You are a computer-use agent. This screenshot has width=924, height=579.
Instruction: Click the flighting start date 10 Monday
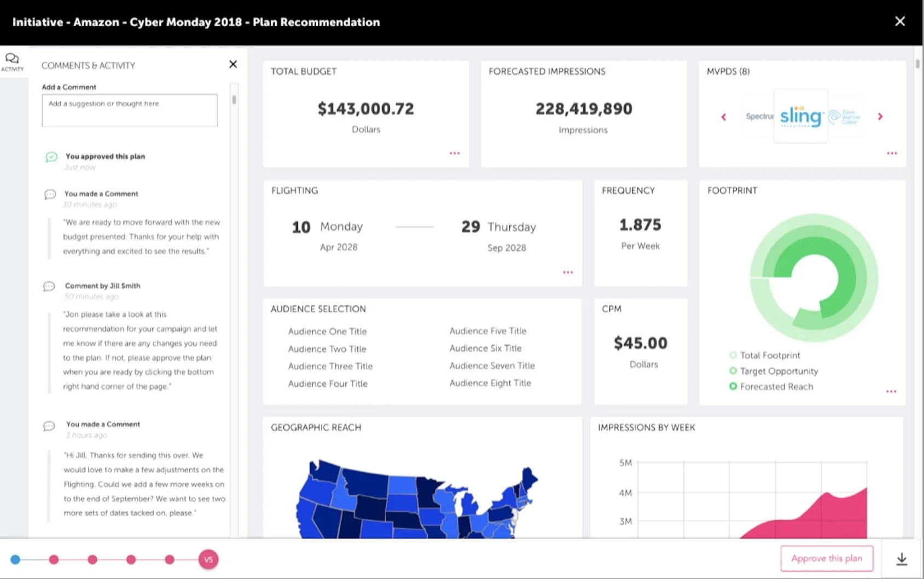click(x=327, y=227)
